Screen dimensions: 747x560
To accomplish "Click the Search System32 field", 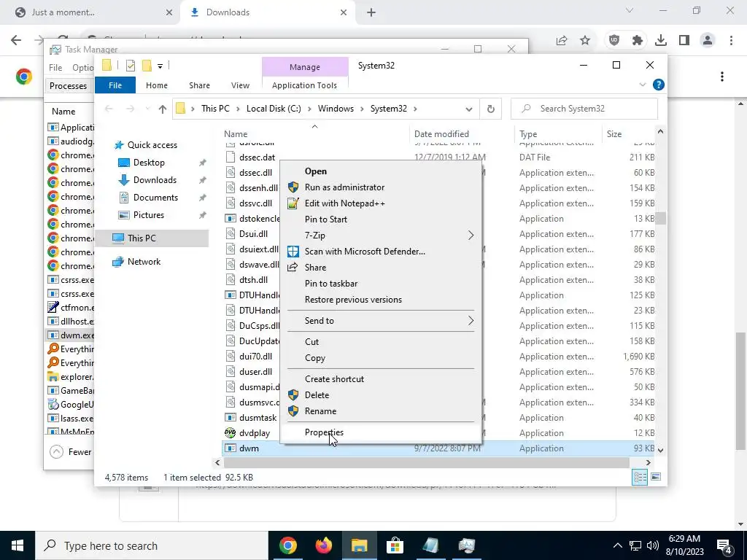I will [584, 109].
